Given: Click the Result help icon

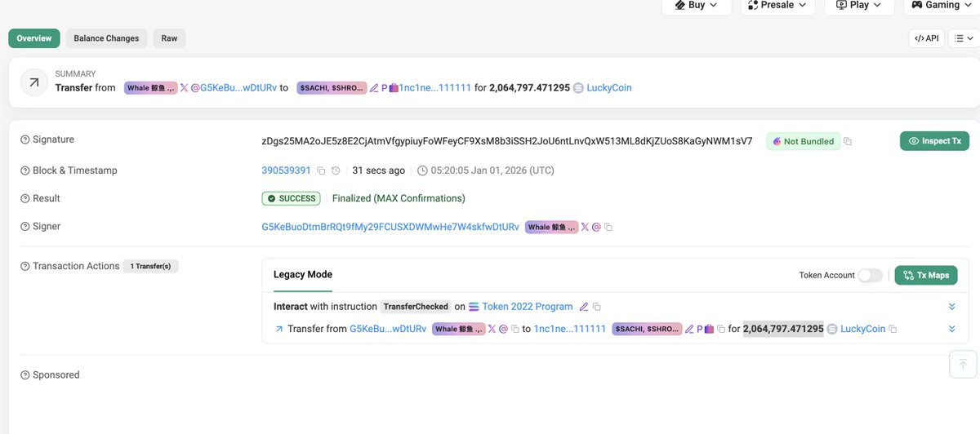Looking at the screenshot, I should tap(24, 198).
